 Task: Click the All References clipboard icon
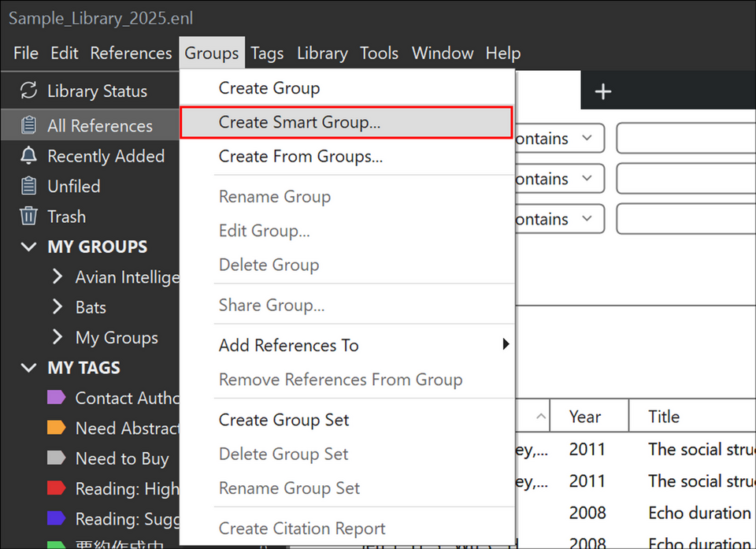coord(28,125)
